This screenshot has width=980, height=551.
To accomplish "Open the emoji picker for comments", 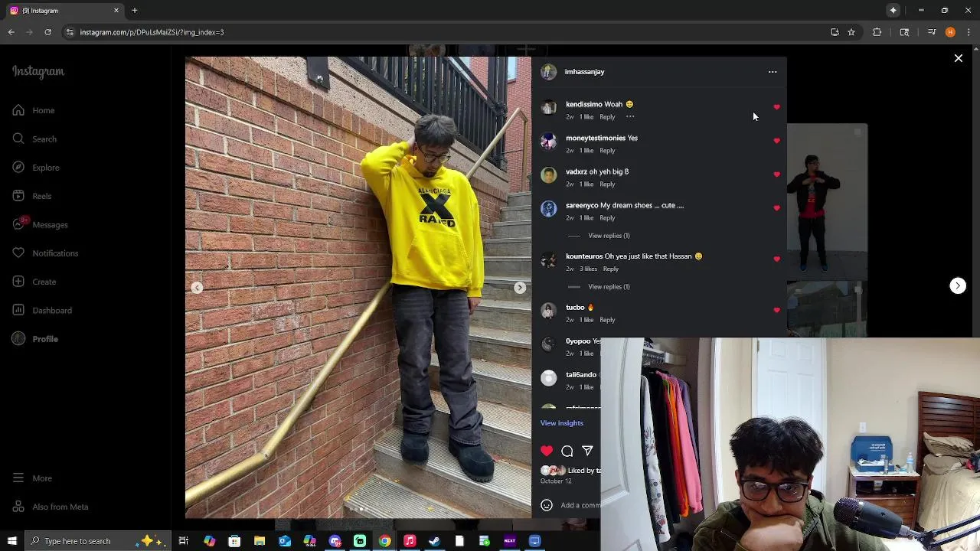I will pyautogui.click(x=547, y=505).
